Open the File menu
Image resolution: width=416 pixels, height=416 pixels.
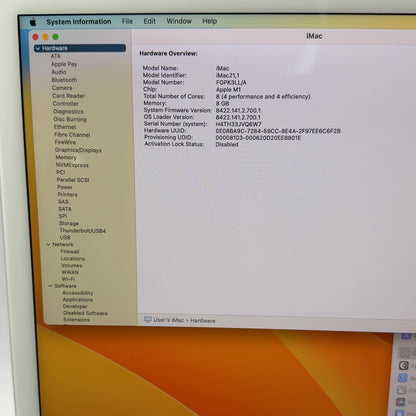pos(127,21)
